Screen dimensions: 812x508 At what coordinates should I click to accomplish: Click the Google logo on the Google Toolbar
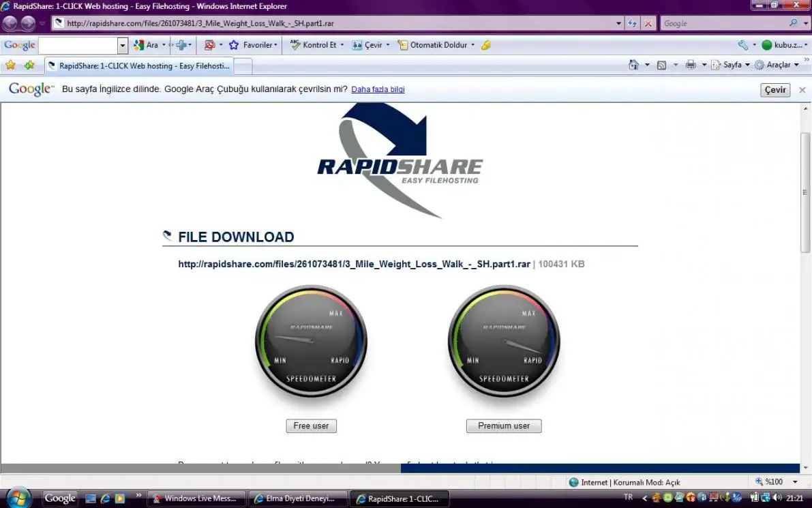[x=19, y=45]
